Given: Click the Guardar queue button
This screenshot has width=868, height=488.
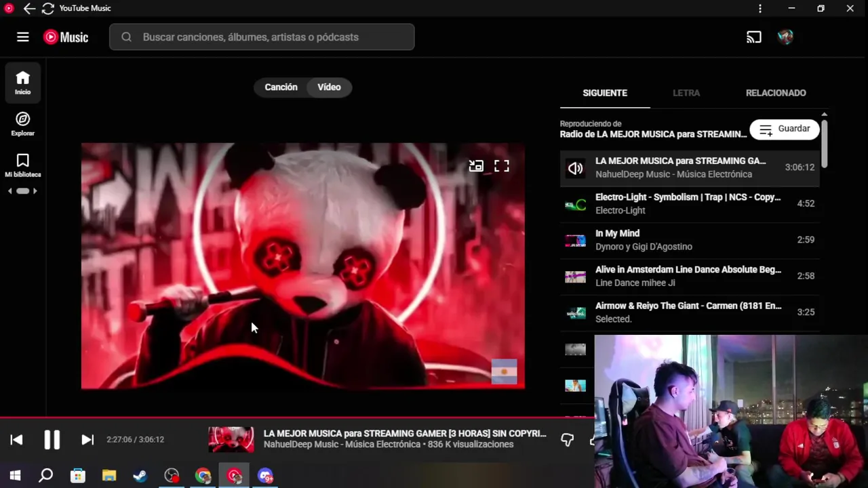Looking at the screenshot, I should (785, 129).
